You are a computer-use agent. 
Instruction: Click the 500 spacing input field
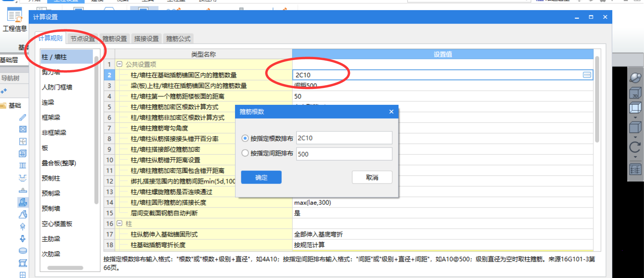(344, 154)
